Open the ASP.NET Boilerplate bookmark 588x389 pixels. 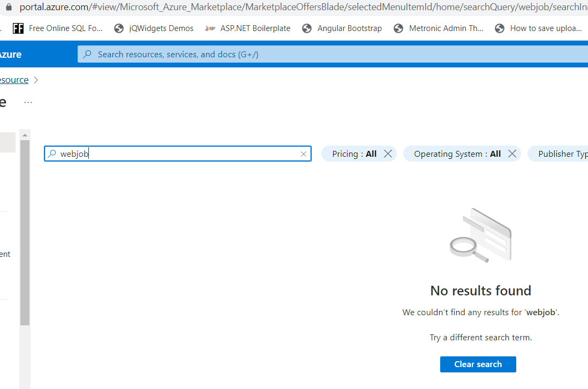(x=247, y=28)
